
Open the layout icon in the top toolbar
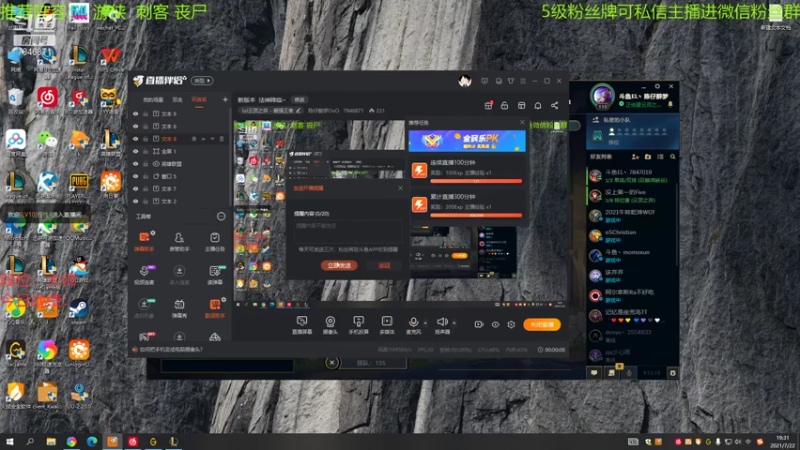521,105
